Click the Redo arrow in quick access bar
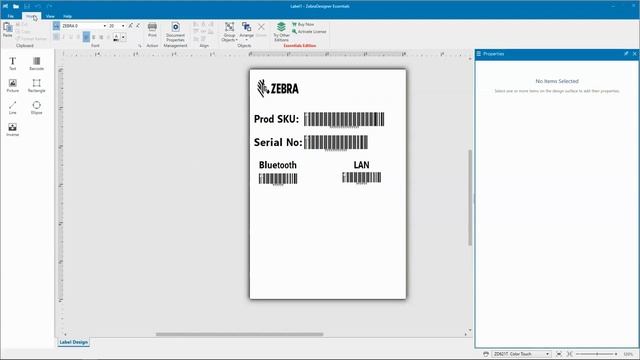Image resolution: width=640 pixels, height=360 pixels. pyautogui.click(x=49, y=6)
